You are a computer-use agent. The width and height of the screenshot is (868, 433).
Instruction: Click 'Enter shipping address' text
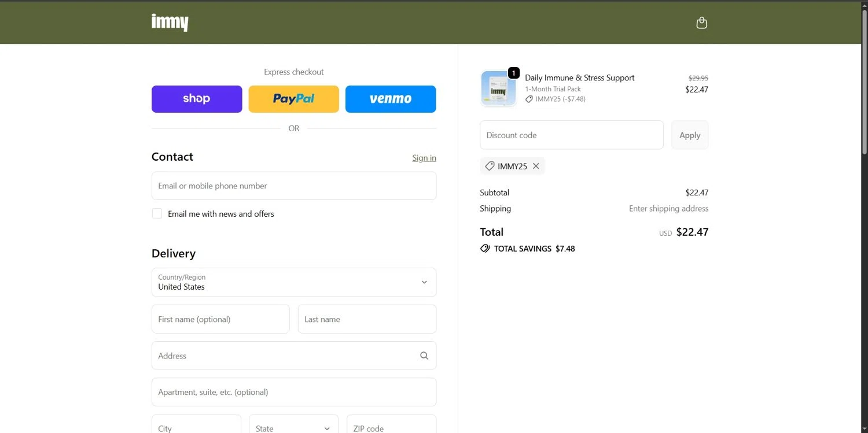pyautogui.click(x=669, y=209)
